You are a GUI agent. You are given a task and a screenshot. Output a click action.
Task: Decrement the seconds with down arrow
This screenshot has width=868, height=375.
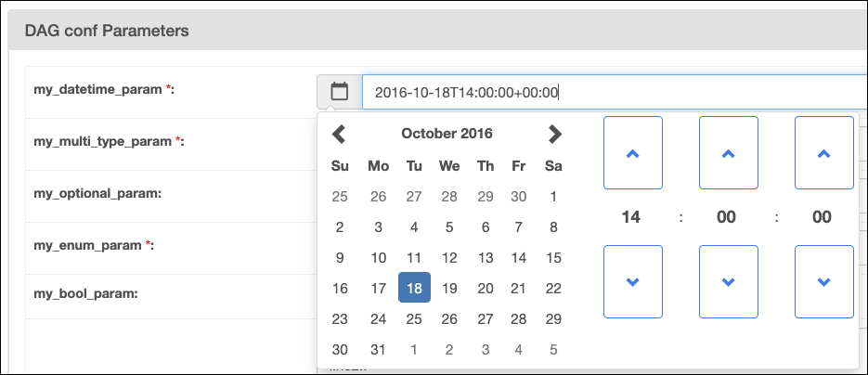coord(823,281)
